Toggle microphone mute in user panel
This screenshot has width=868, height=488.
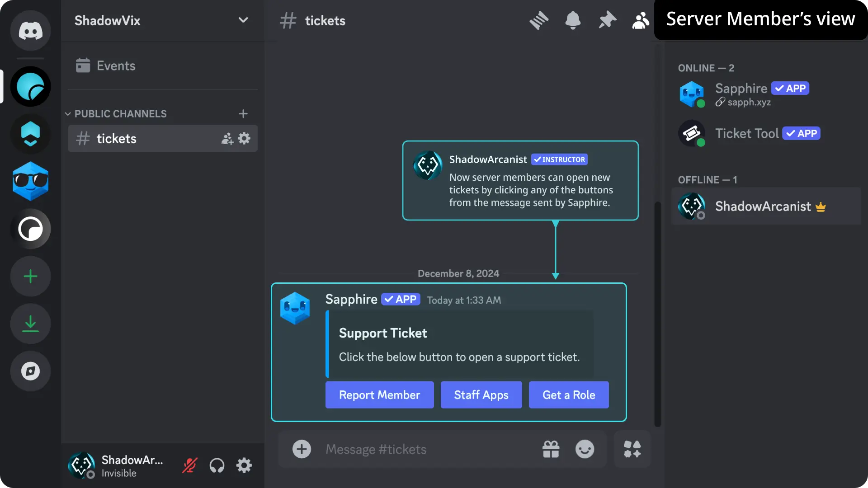click(x=190, y=465)
